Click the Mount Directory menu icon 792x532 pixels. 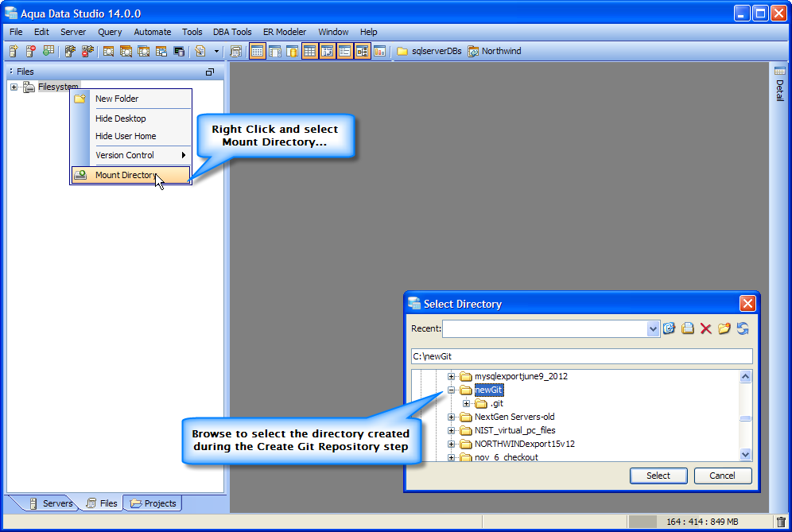tap(80, 175)
